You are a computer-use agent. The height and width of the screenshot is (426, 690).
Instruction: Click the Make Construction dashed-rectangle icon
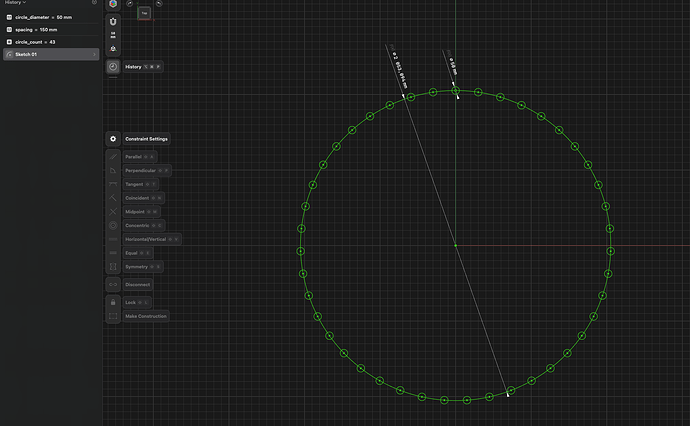(113, 316)
